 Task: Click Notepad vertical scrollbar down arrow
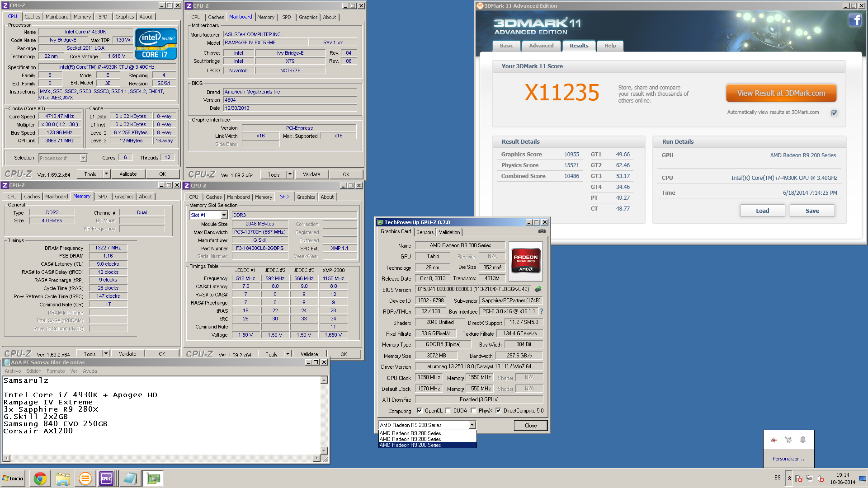[x=324, y=450]
